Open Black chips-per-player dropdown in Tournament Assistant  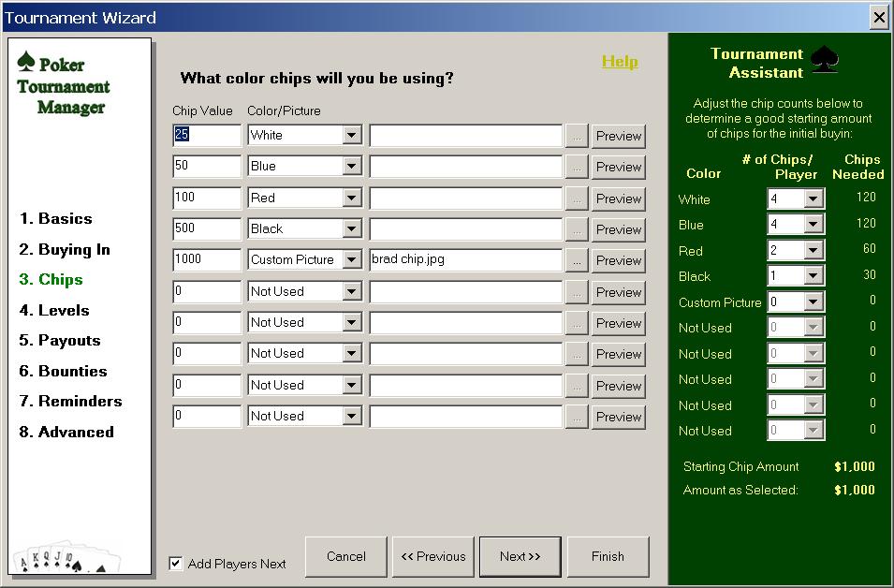(811, 276)
